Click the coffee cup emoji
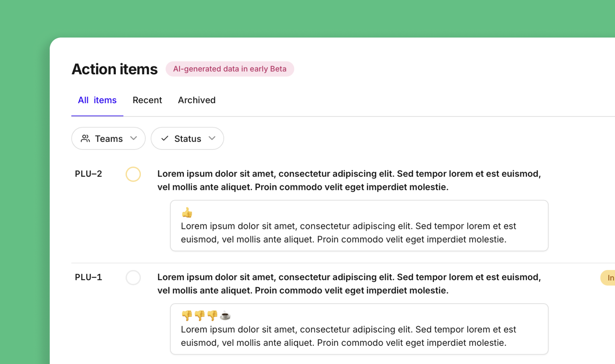This screenshot has width=615, height=364. pyautogui.click(x=225, y=315)
